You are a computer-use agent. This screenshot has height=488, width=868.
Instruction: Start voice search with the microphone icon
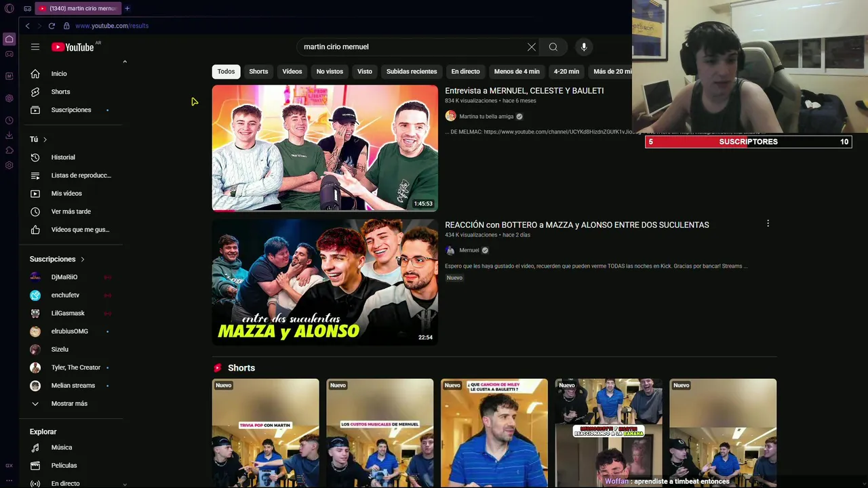click(x=584, y=47)
